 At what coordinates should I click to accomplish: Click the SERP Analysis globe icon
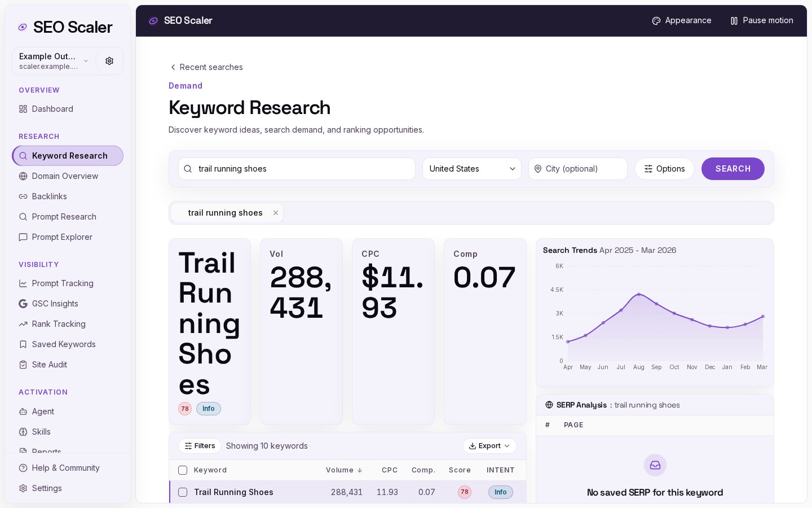click(x=549, y=405)
